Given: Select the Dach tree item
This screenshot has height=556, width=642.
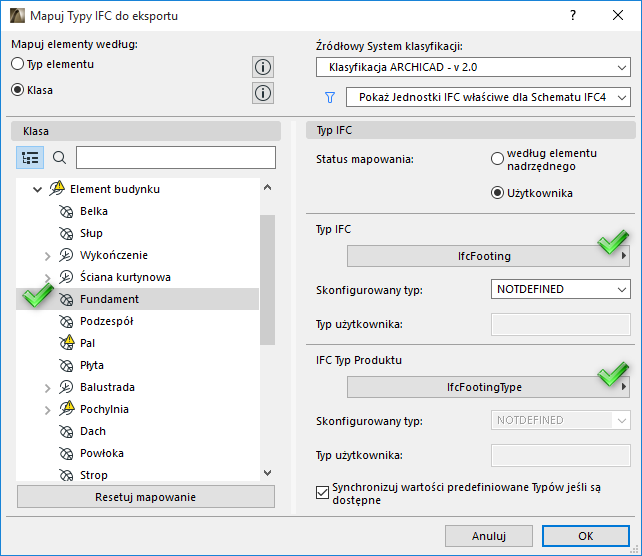Looking at the screenshot, I should (93, 431).
